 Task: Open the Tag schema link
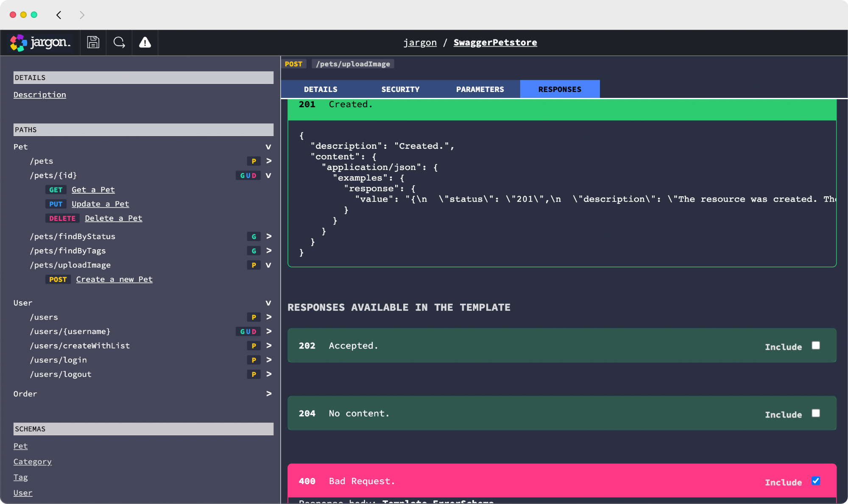pos(20,478)
